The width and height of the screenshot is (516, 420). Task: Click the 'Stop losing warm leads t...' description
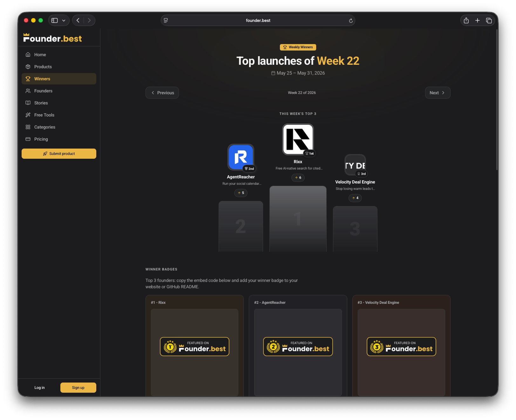tap(355, 189)
